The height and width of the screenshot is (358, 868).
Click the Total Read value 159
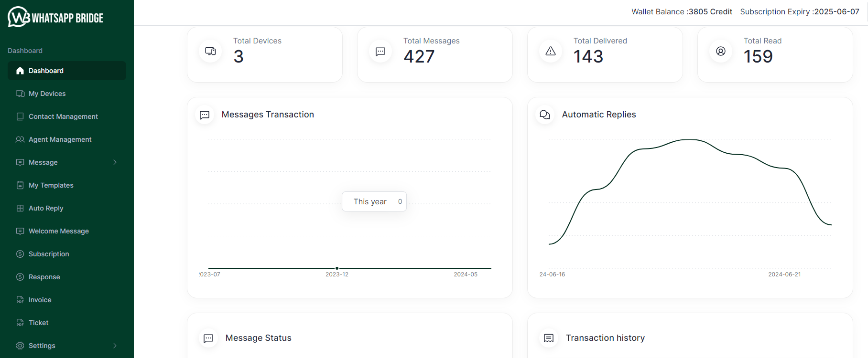[x=758, y=56]
